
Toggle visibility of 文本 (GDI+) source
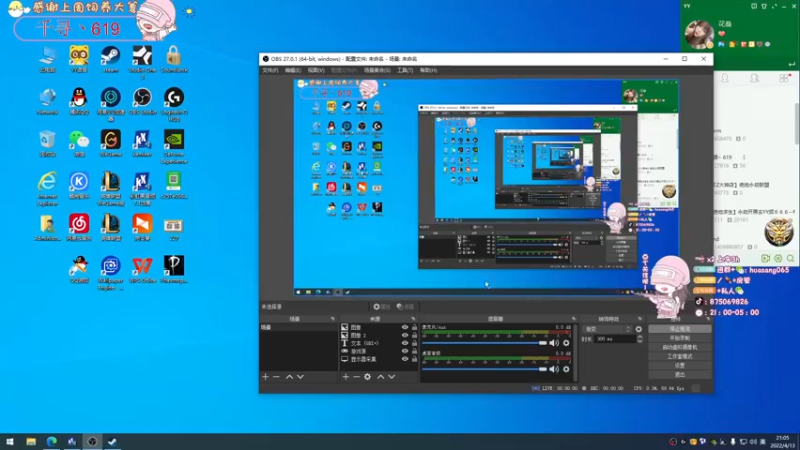tap(405, 343)
